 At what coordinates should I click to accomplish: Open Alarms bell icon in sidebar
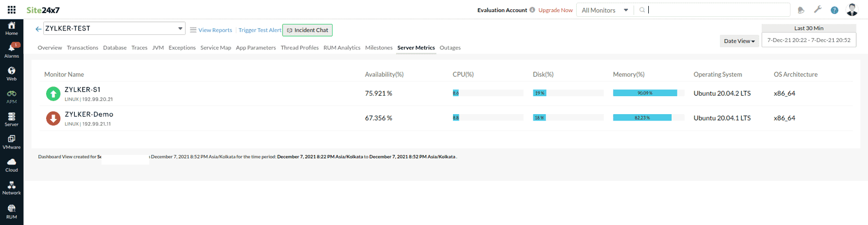coord(11,51)
